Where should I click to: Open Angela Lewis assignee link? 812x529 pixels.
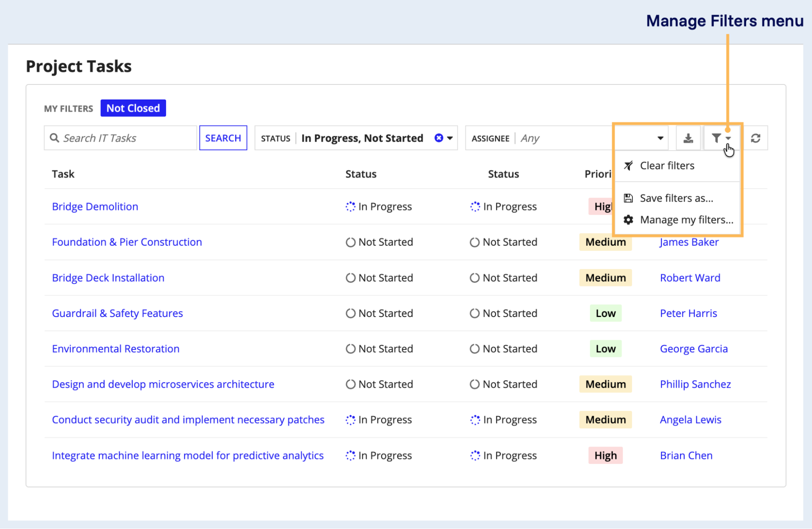coord(691,419)
